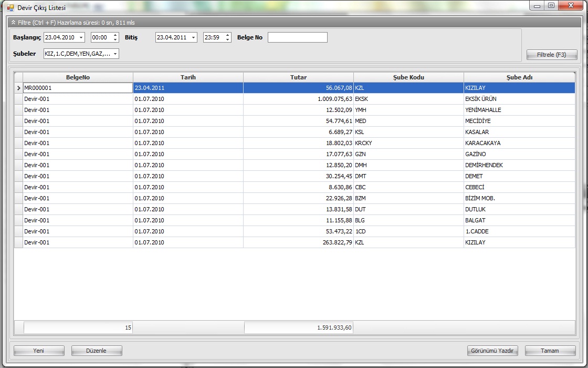Viewport: 588px width, 368px height.
Task: Click the Yeni button
Action: coord(39,351)
